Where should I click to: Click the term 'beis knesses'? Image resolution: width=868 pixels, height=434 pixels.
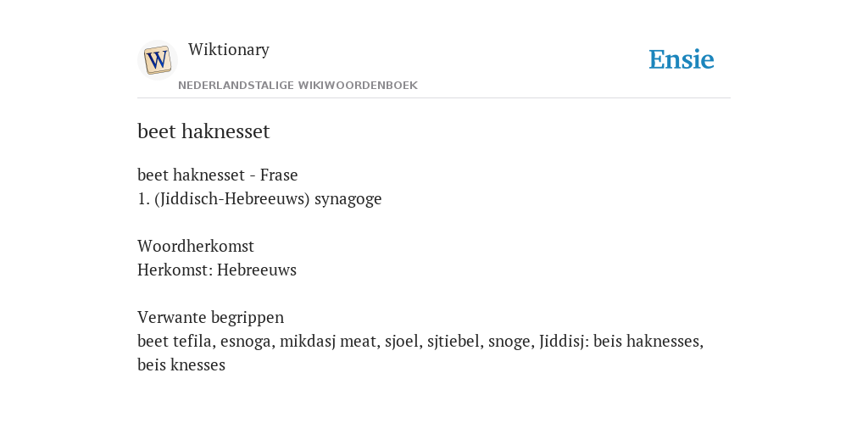click(x=181, y=365)
